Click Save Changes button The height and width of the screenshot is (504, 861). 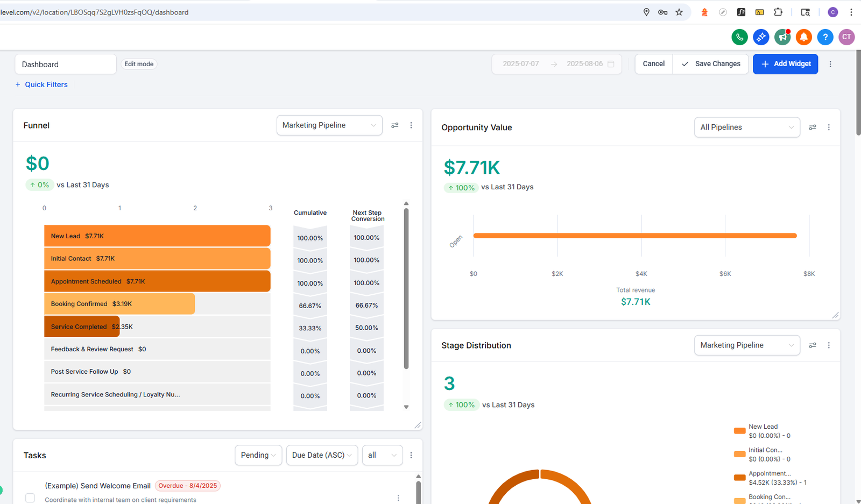point(710,64)
